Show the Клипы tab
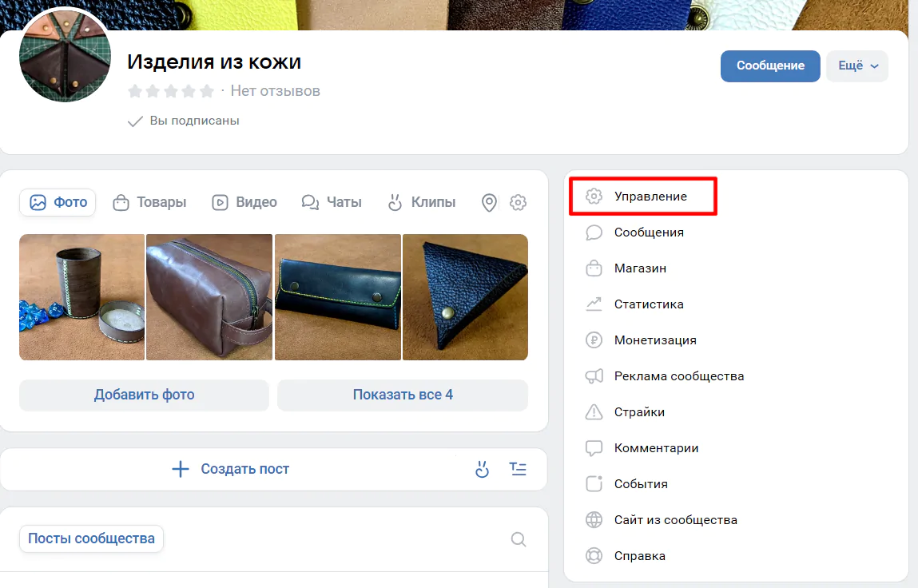This screenshot has width=918, height=588. tap(422, 202)
